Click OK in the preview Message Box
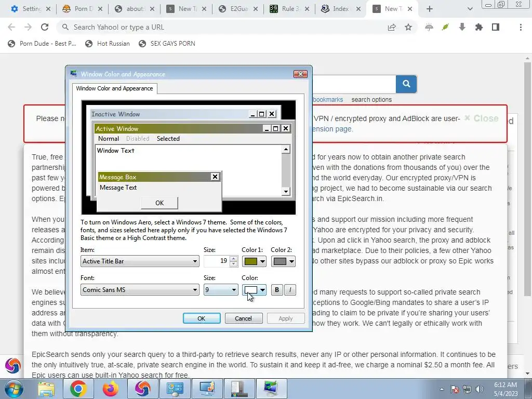Screen dimensions: 532x399 [x=159, y=203]
